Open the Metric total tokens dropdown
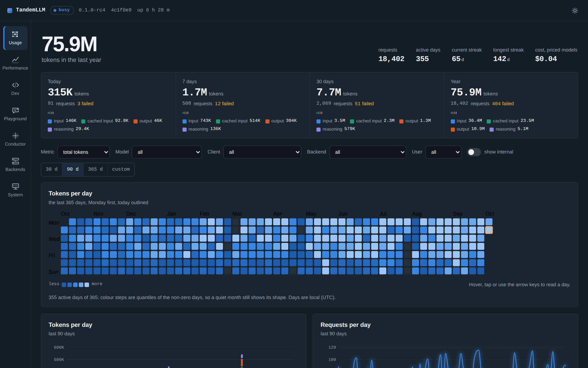This screenshot has width=588, height=368. pyautogui.click(x=84, y=152)
